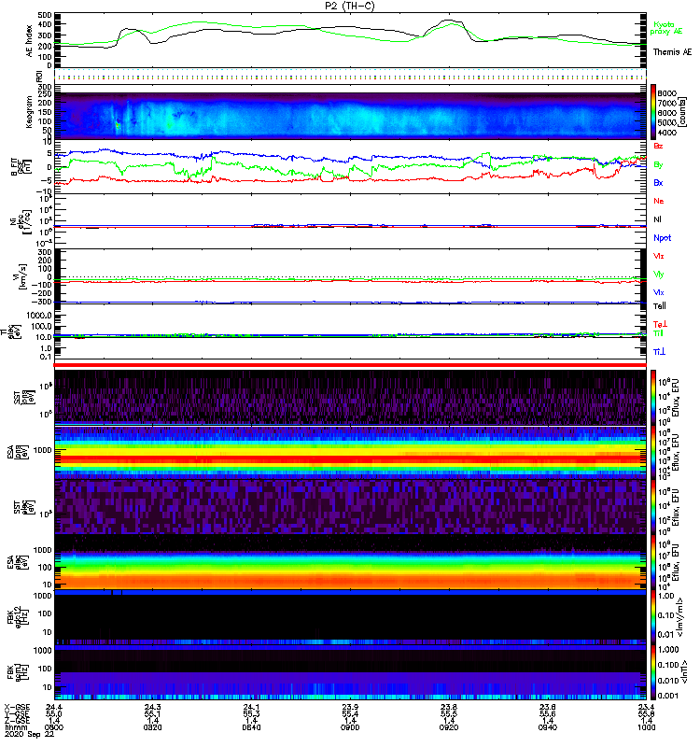This screenshot has width=700, height=747.
Task: Click the AE Index axis label
Action: coord(30,41)
